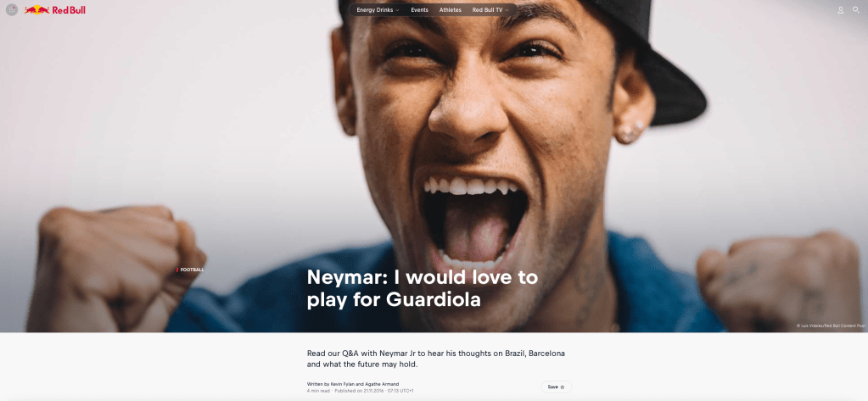Click author name Kevin Fylan
868x401 pixels.
click(344, 384)
